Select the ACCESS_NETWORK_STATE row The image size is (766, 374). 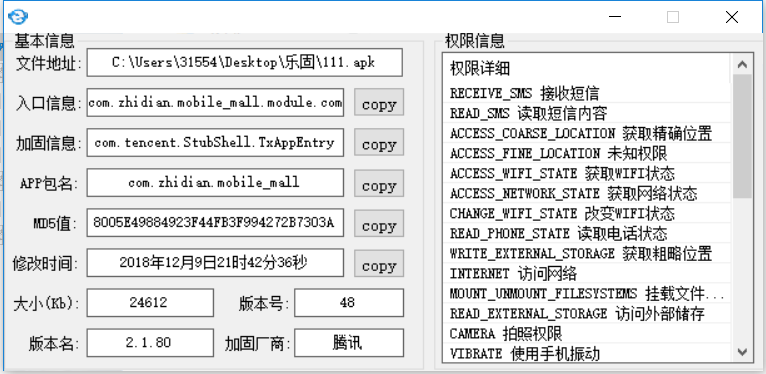click(586, 193)
